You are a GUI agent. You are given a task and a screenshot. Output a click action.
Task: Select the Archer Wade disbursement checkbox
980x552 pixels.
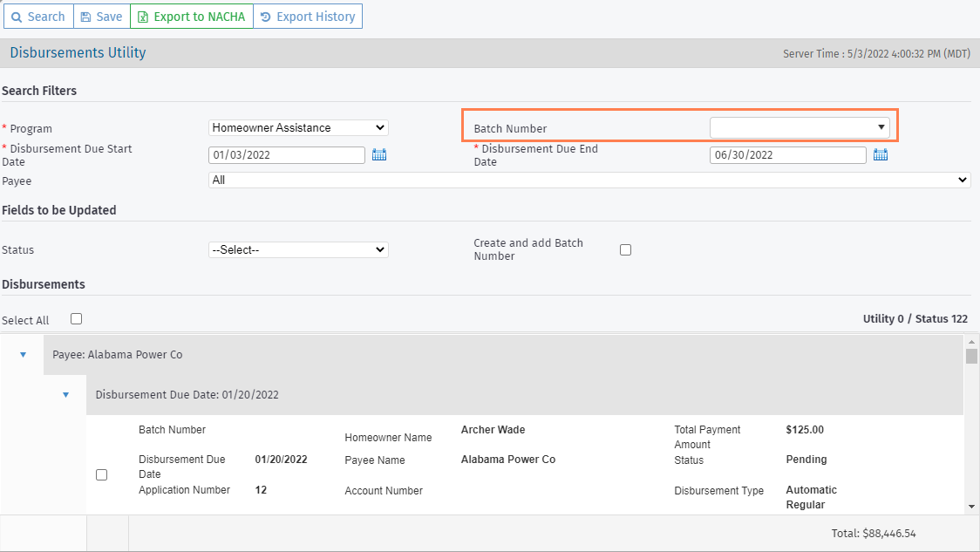[x=101, y=474]
